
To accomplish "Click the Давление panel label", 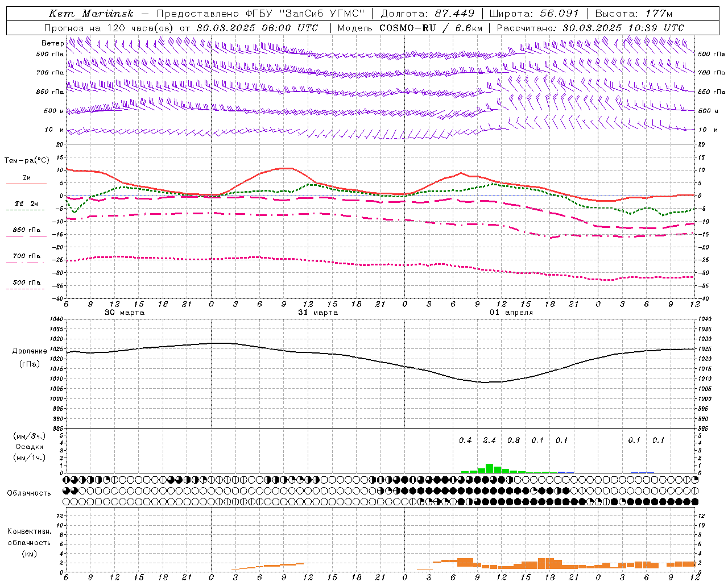I will pos(30,351).
